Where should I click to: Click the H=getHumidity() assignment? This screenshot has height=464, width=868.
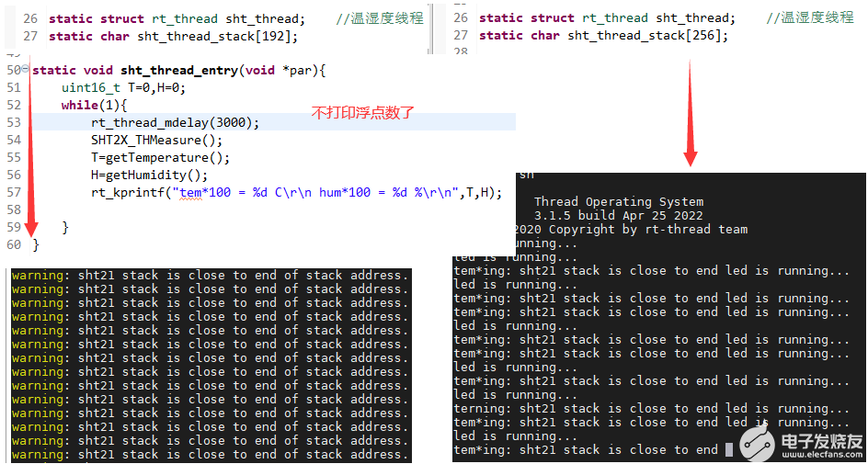point(150,175)
